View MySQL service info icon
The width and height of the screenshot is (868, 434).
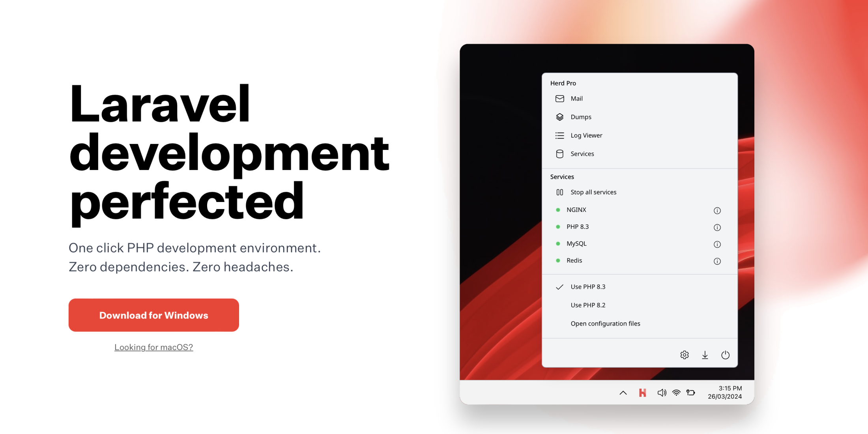[719, 243]
